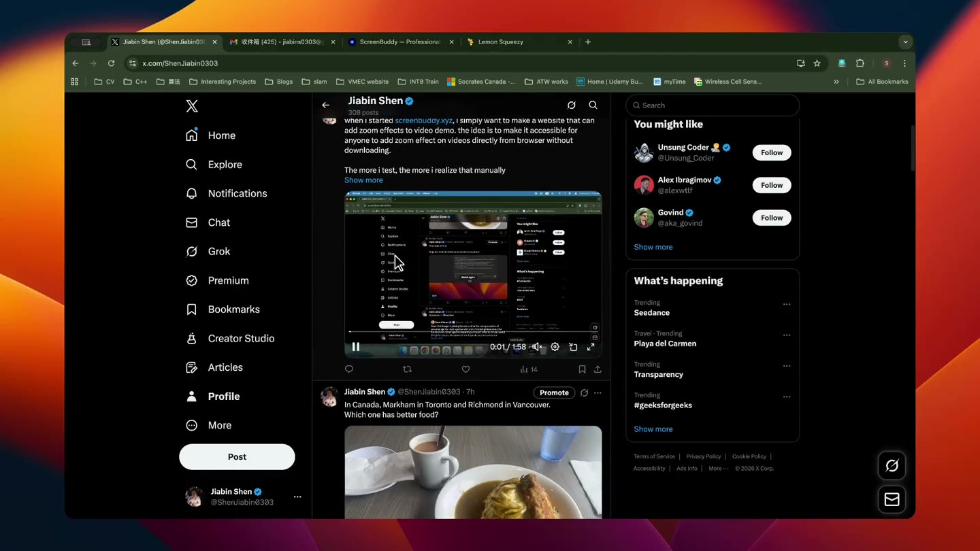The width and height of the screenshot is (980, 551).
Task: Open the floating Grok button
Action: tap(892, 466)
